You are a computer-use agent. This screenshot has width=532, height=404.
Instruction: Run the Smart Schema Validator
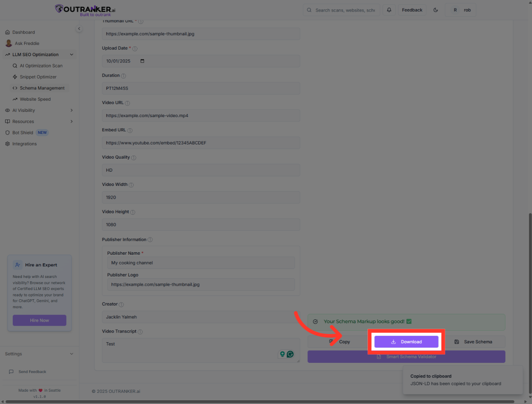tap(406, 356)
